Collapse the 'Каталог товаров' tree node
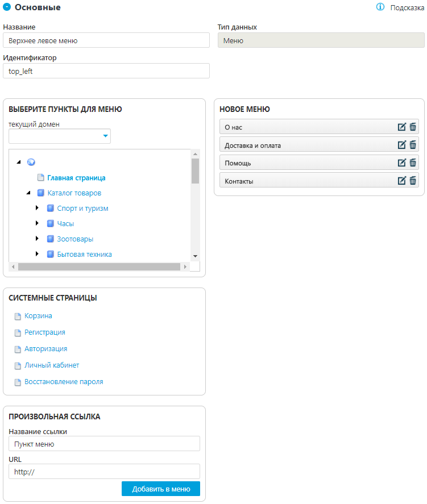This screenshot has height=504, width=427. pos(28,193)
